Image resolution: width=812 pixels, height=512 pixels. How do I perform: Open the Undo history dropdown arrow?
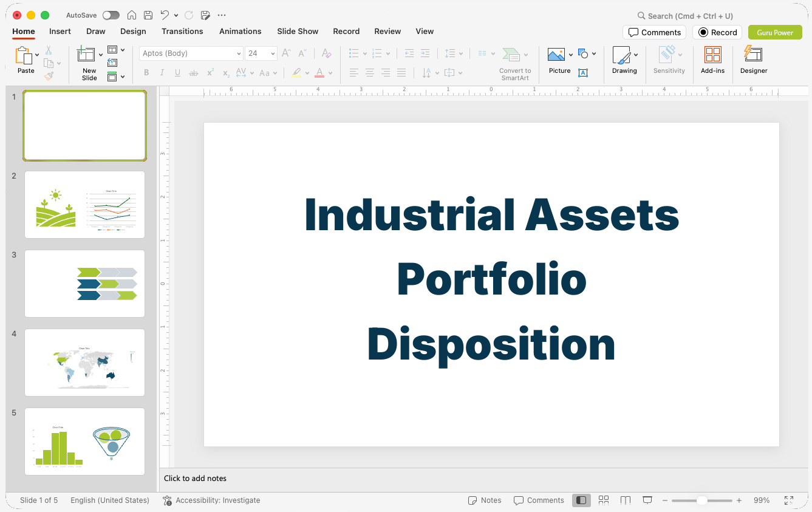tap(176, 15)
